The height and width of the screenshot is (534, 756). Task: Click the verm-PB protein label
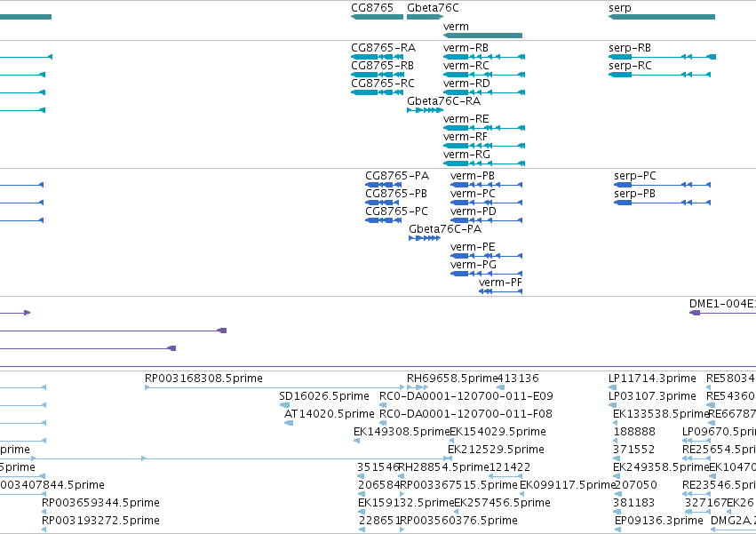473,176
